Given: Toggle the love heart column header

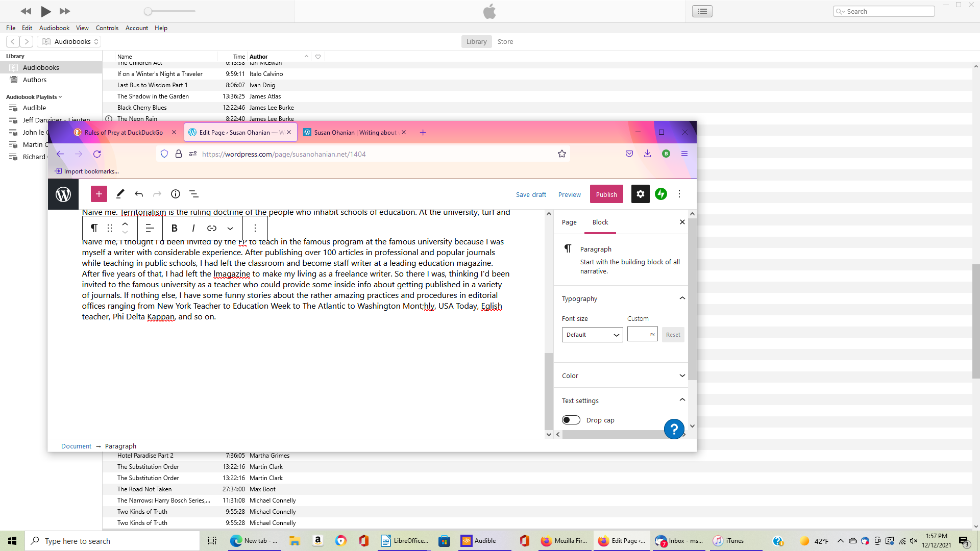Looking at the screenshot, I should [318, 57].
